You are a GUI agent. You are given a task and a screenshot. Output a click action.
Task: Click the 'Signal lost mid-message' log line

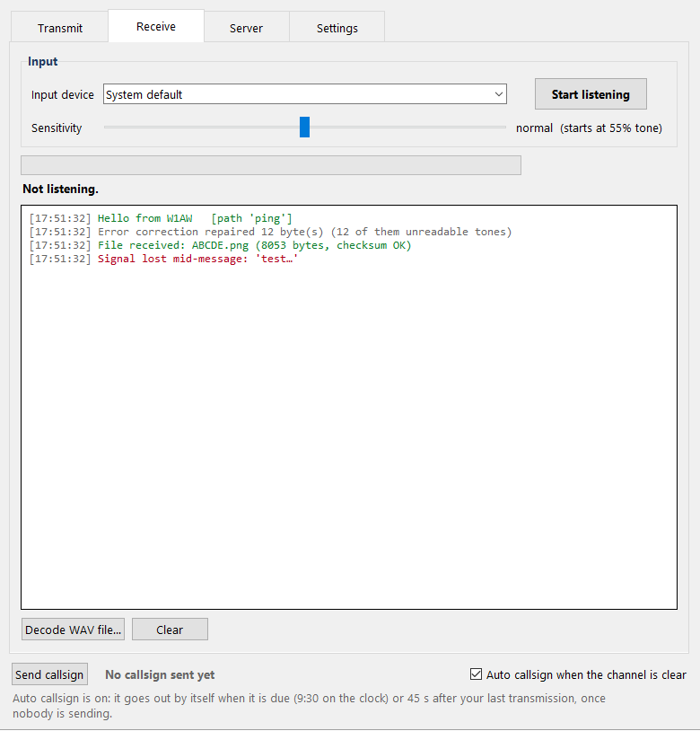pyautogui.click(x=163, y=259)
